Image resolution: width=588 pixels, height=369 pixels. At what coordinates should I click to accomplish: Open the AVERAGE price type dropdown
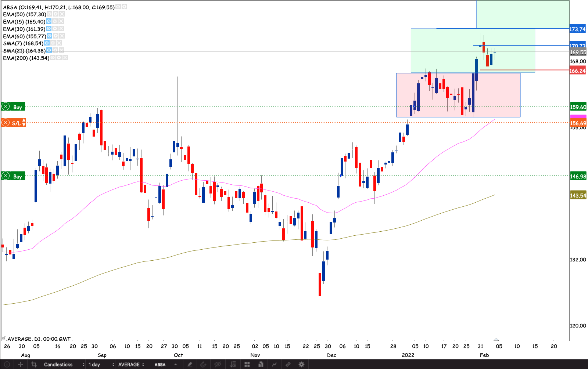click(131, 365)
